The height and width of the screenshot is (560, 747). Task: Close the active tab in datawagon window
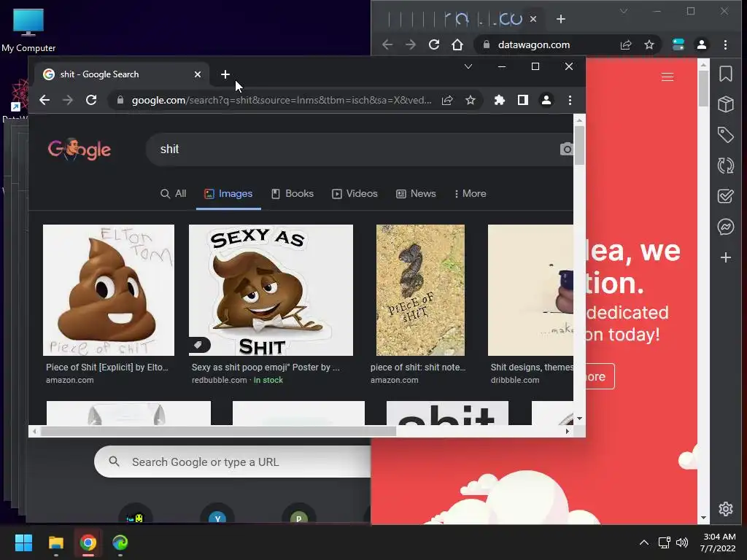pyautogui.click(x=533, y=19)
